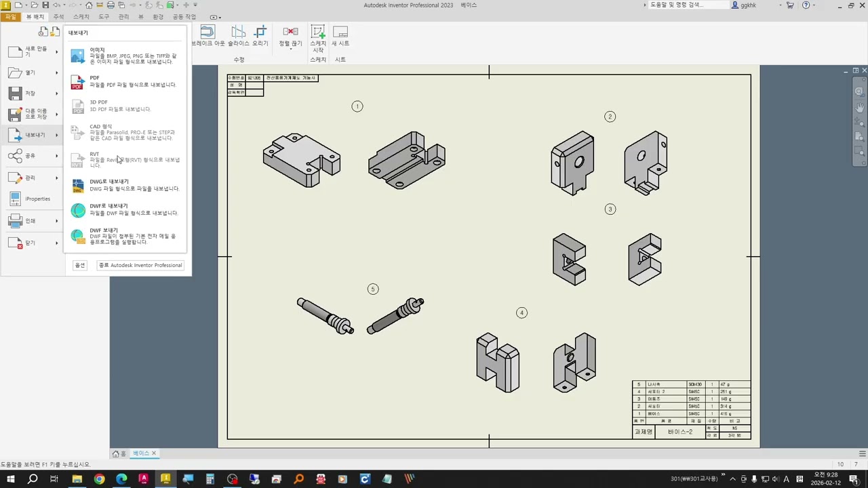The width and height of the screenshot is (868, 488).
Task: Click 종료 Autodesk Inventor Professional button
Action: [x=140, y=265]
